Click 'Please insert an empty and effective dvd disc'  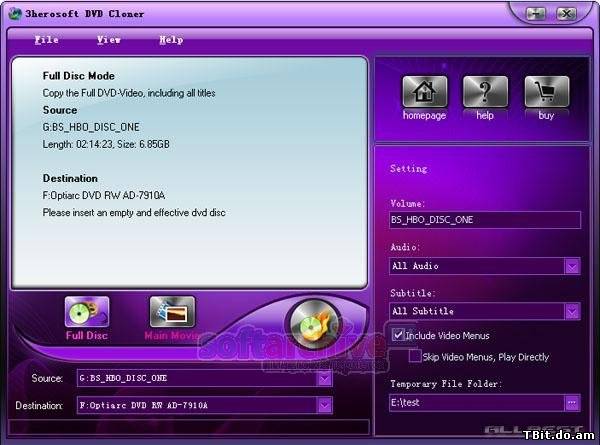point(134,213)
